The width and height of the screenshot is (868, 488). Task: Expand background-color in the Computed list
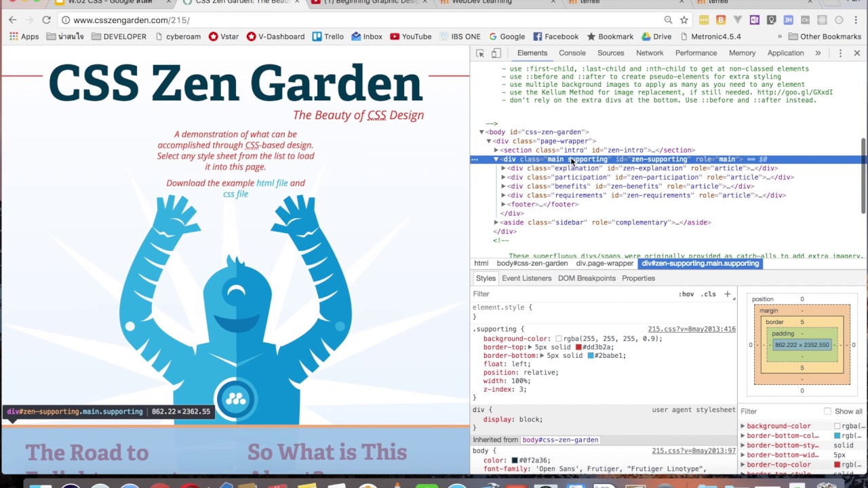743,426
